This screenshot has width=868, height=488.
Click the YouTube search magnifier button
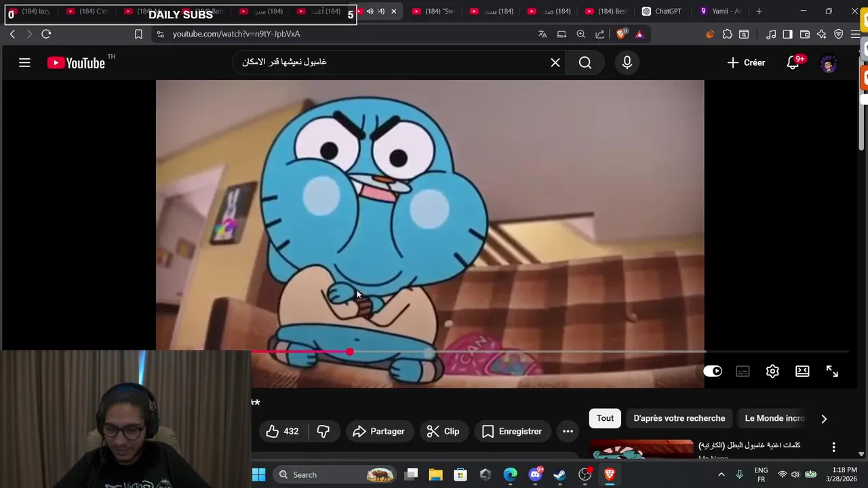coord(585,62)
